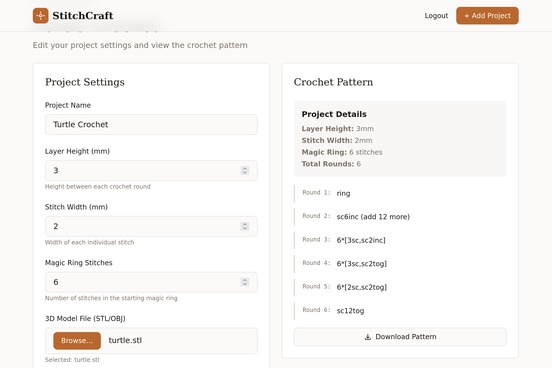Click the StitchCraft logo icon
Image resolution: width=552 pixels, height=368 pixels.
(x=40, y=16)
